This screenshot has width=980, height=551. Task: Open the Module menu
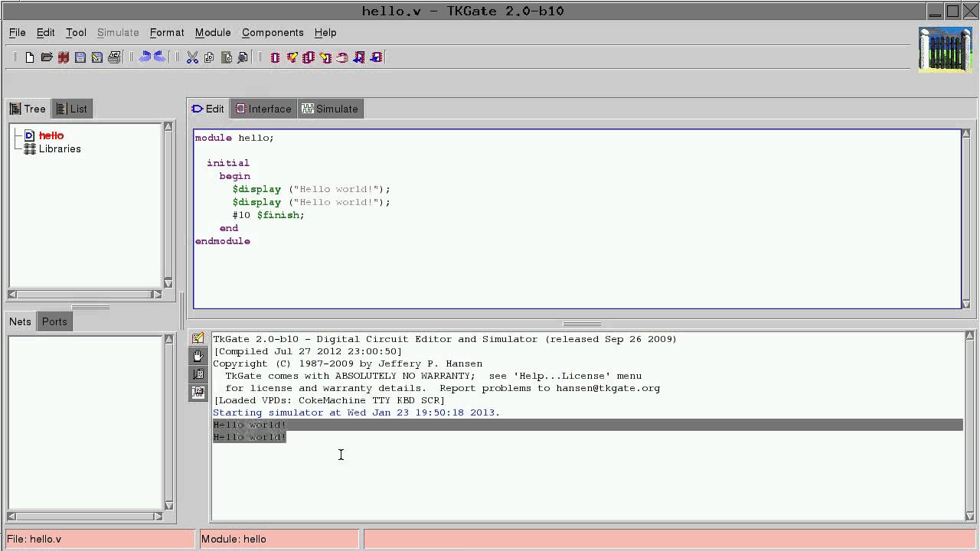213,32
